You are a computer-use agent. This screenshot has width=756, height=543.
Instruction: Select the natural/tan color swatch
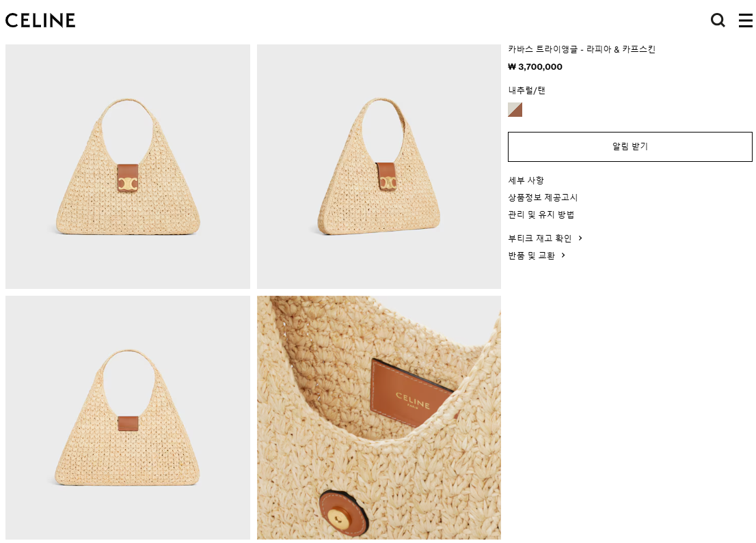(x=515, y=109)
